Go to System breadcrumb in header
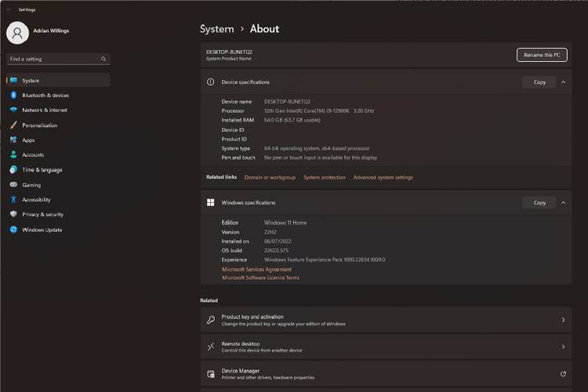The image size is (588, 392). pos(216,29)
